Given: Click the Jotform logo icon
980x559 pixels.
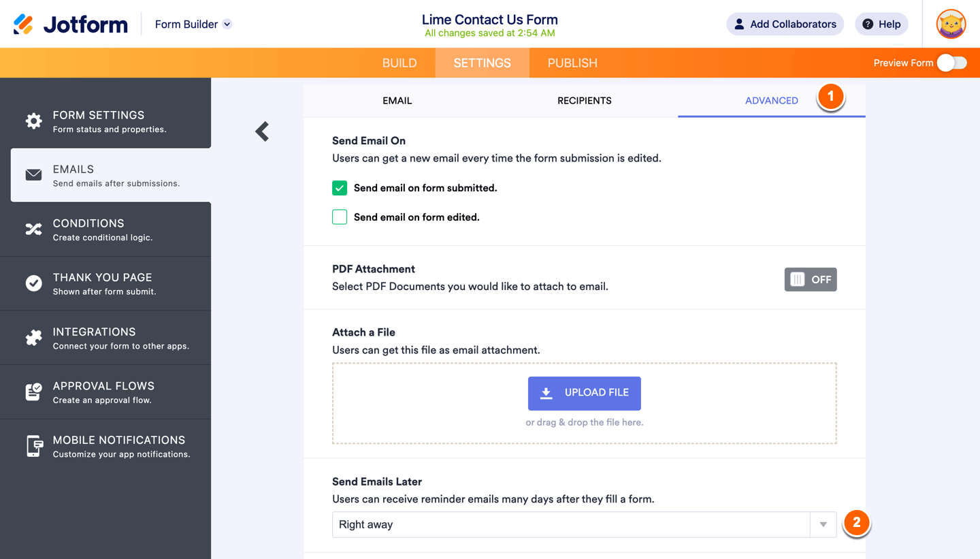Looking at the screenshot, I should (23, 25).
